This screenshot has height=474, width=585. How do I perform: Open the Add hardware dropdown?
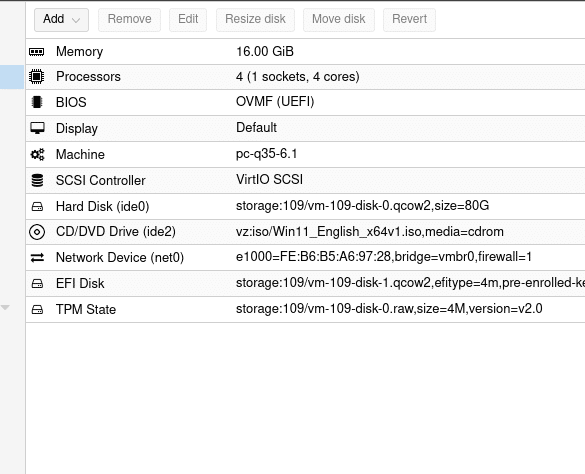[x=62, y=19]
